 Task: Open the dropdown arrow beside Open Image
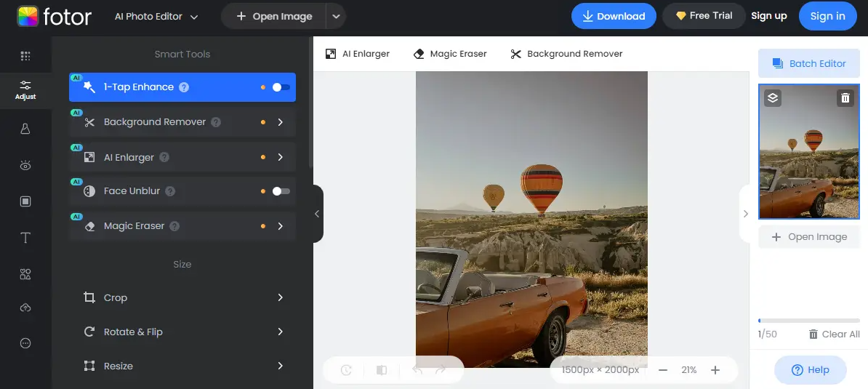(335, 16)
